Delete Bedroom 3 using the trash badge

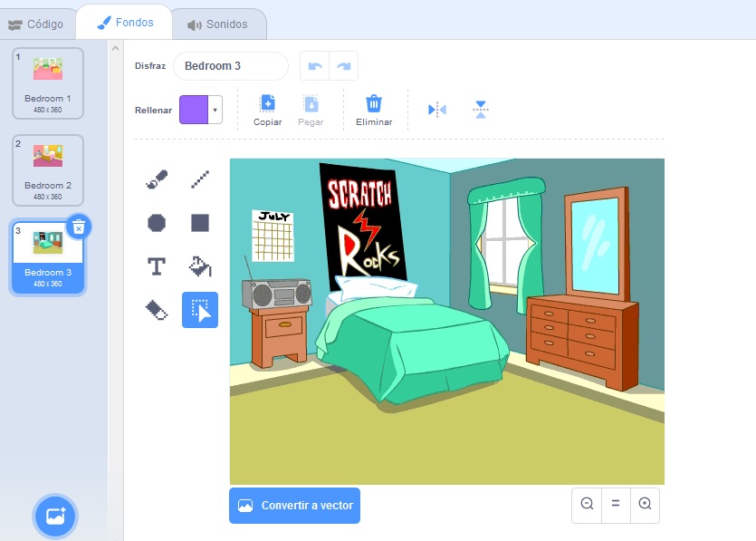[x=79, y=227]
